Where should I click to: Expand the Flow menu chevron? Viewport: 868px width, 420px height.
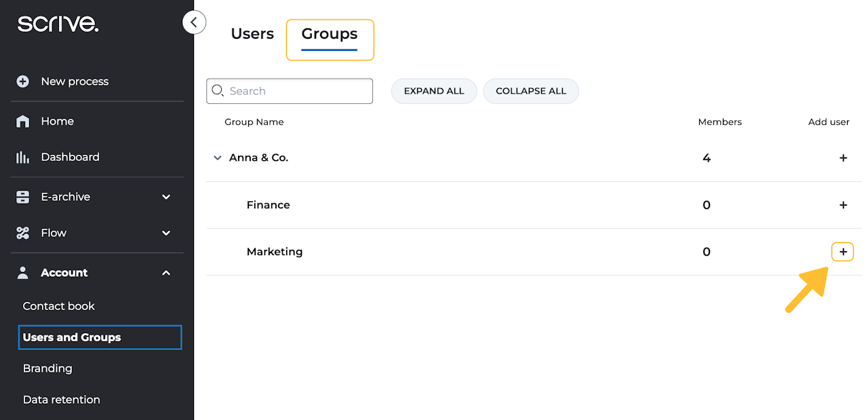tap(166, 233)
